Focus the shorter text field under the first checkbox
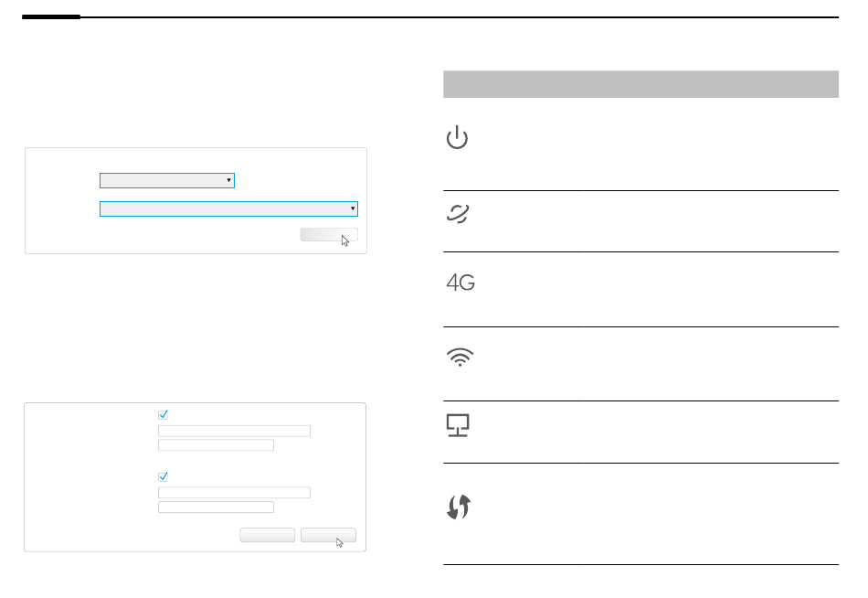Screen dimensions: 868x598 pyautogui.click(x=216, y=445)
